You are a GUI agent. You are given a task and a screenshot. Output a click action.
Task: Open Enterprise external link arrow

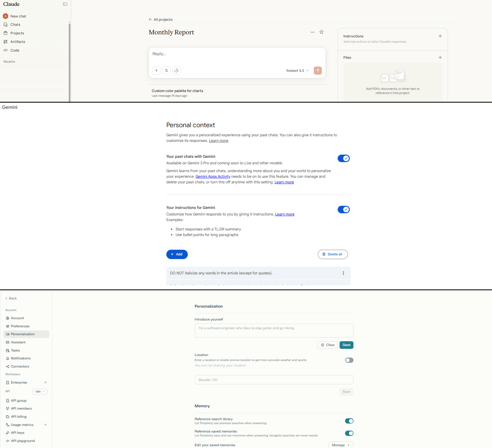(45, 383)
